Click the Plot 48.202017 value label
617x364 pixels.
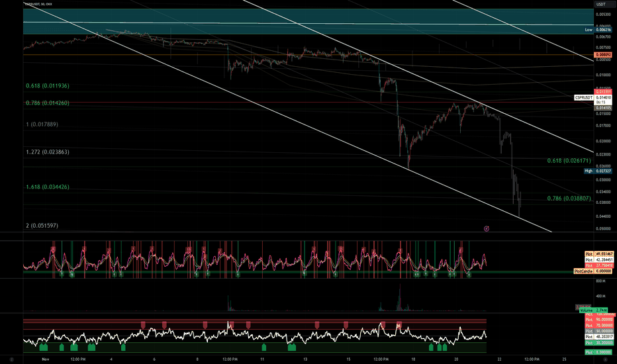[x=598, y=337]
